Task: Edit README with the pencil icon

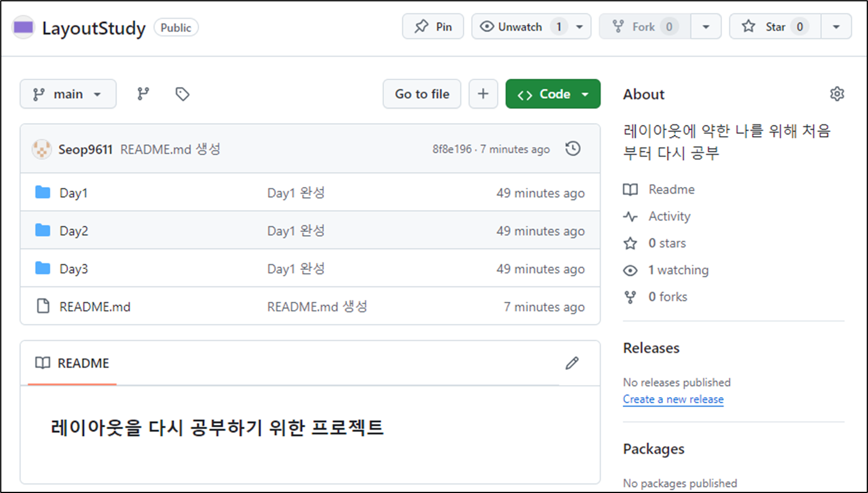Action: 572,363
